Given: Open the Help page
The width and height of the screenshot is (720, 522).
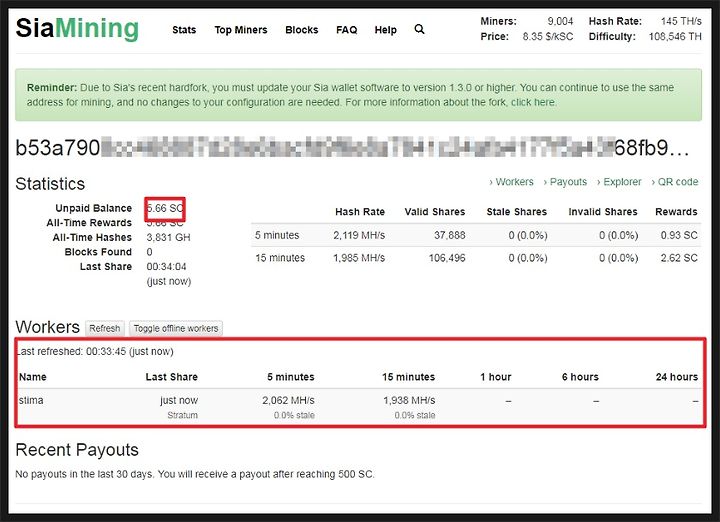Looking at the screenshot, I should pos(386,30).
